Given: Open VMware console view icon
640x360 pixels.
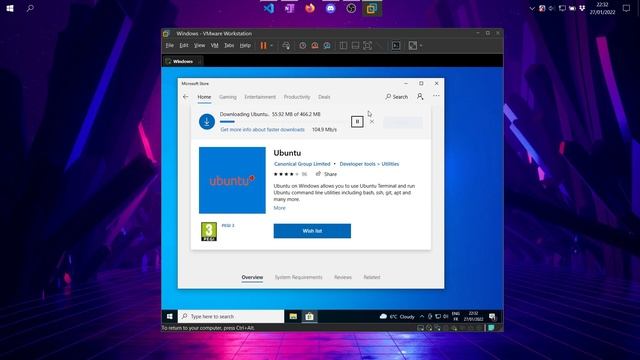Looking at the screenshot, I should click(x=396, y=46).
